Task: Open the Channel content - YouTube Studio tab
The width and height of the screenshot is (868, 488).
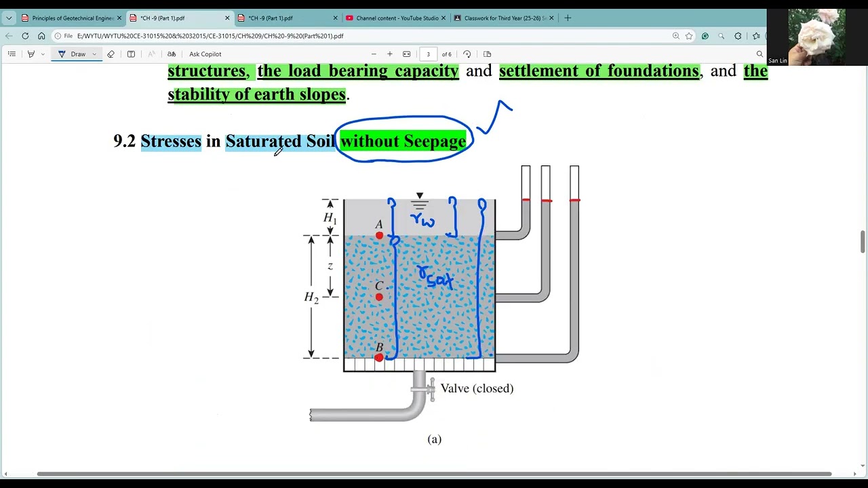Action: tap(395, 18)
